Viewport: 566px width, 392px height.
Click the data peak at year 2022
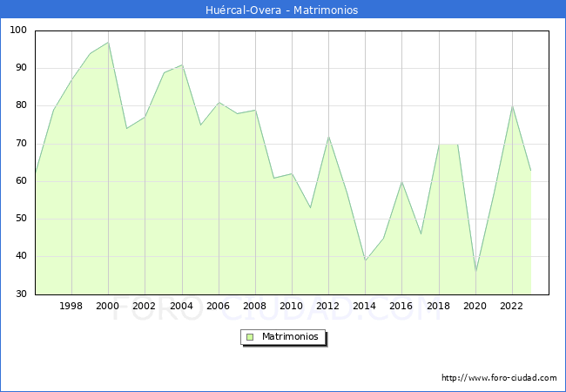tap(512, 106)
